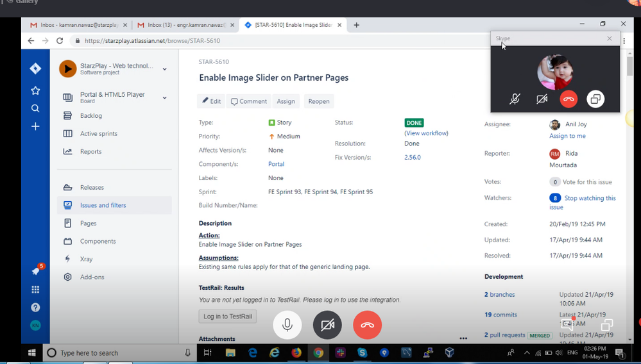641x364 pixels.
Task: Open fix version 2.56.0 link
Action: point(413,157)
